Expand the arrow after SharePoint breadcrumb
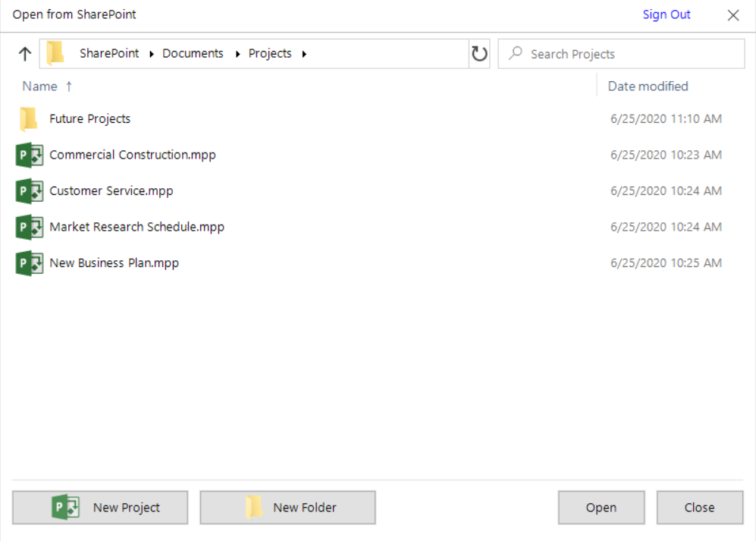Viewport: 756px width, 541px height. click(x=152, y=54)
